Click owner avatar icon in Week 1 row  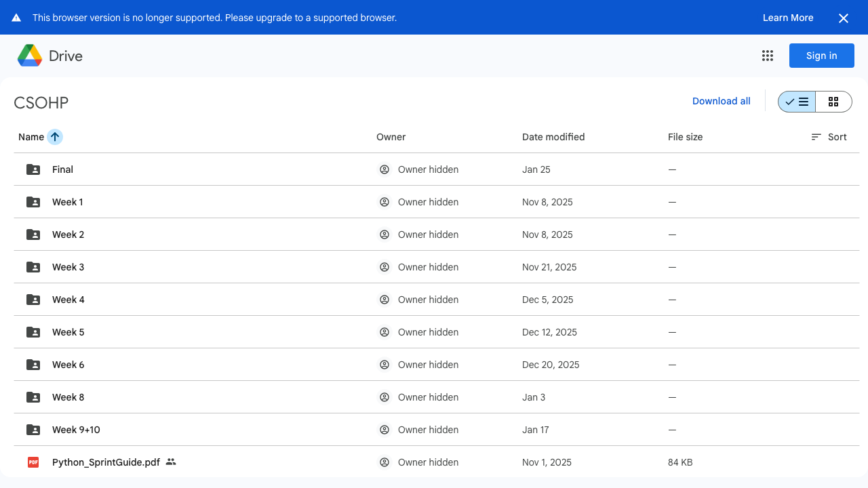click(x=384, y=202)
